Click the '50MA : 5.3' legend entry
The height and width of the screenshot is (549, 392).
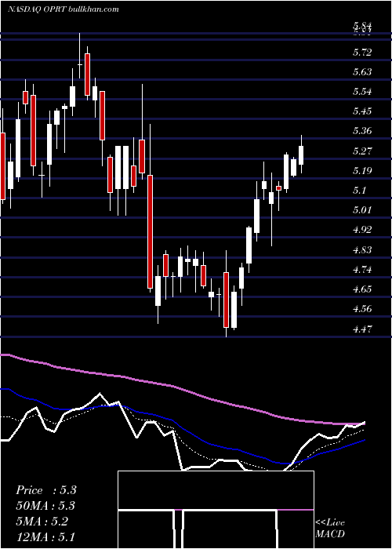click(45, 506)
